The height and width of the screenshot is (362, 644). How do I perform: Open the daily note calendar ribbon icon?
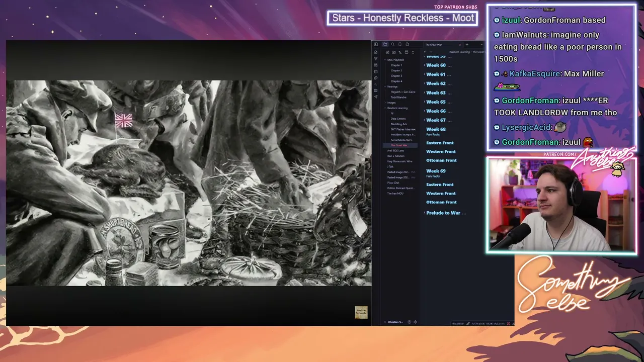pos(376,71)
